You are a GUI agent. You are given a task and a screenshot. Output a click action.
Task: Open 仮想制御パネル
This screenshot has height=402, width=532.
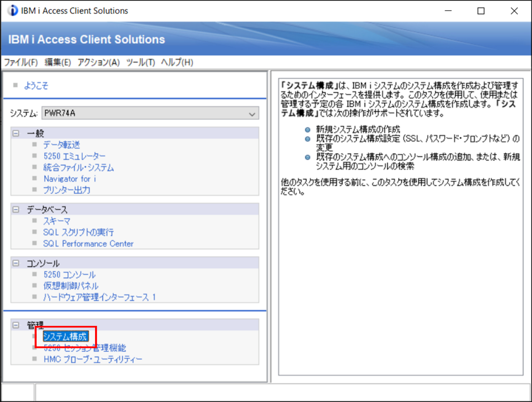[71, 286]
